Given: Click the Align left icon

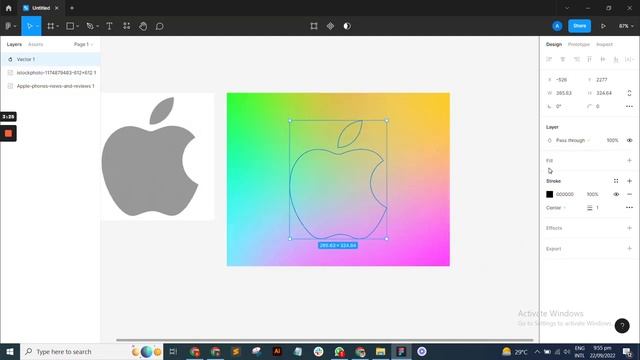Looking at the screenshot, I should 549,59.
